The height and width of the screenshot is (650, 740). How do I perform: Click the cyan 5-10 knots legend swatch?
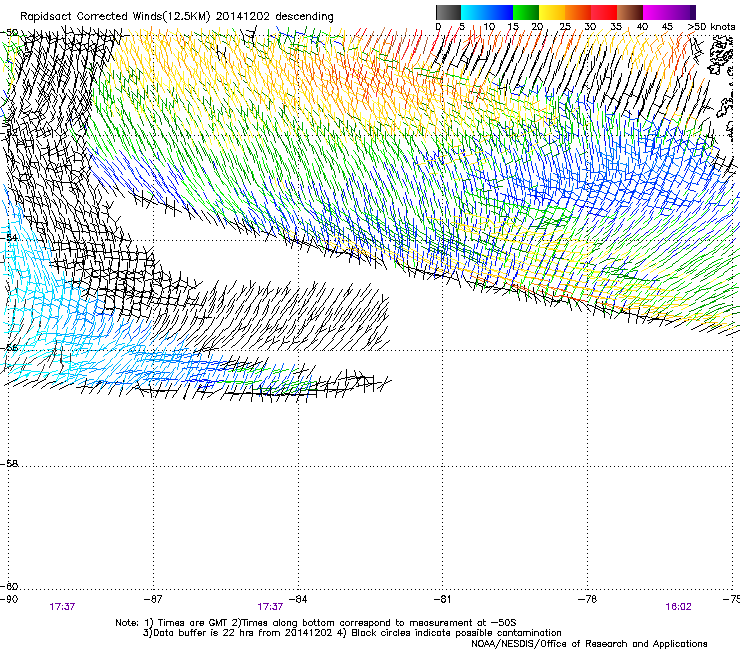[x=474, y=12]
